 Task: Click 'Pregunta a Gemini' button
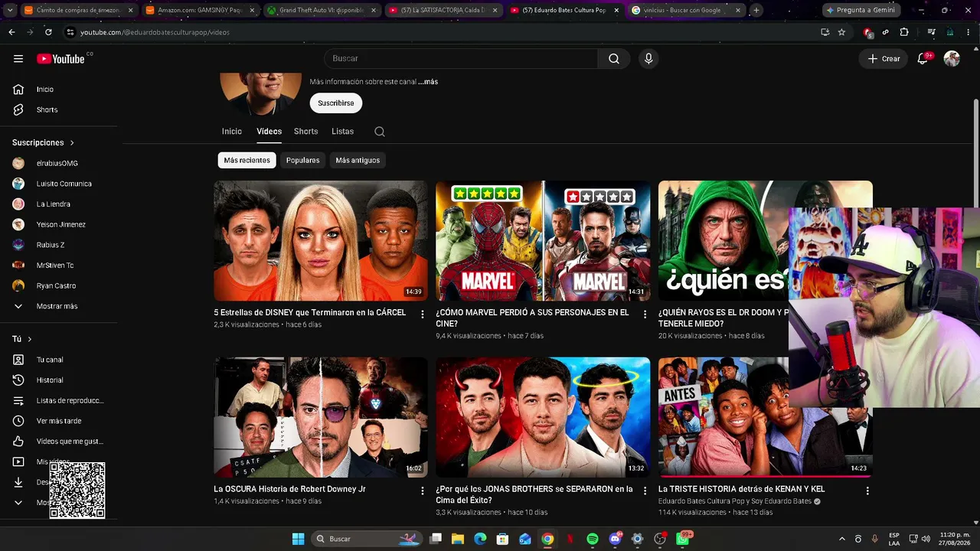click(x=861, y=10)
